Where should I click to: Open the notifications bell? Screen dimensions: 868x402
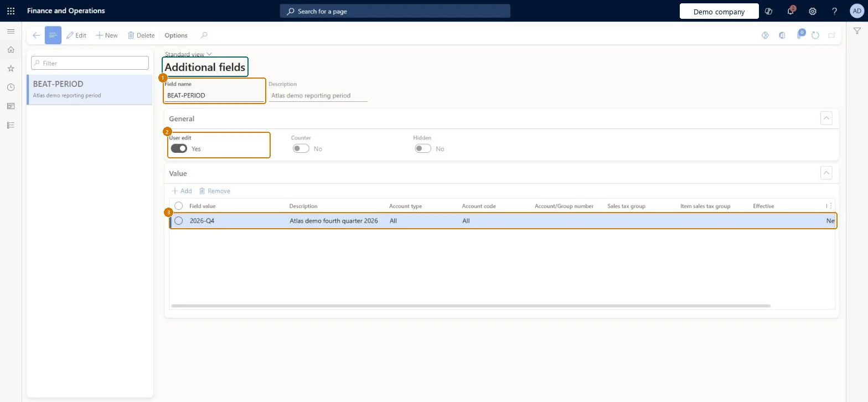point(790,11)
